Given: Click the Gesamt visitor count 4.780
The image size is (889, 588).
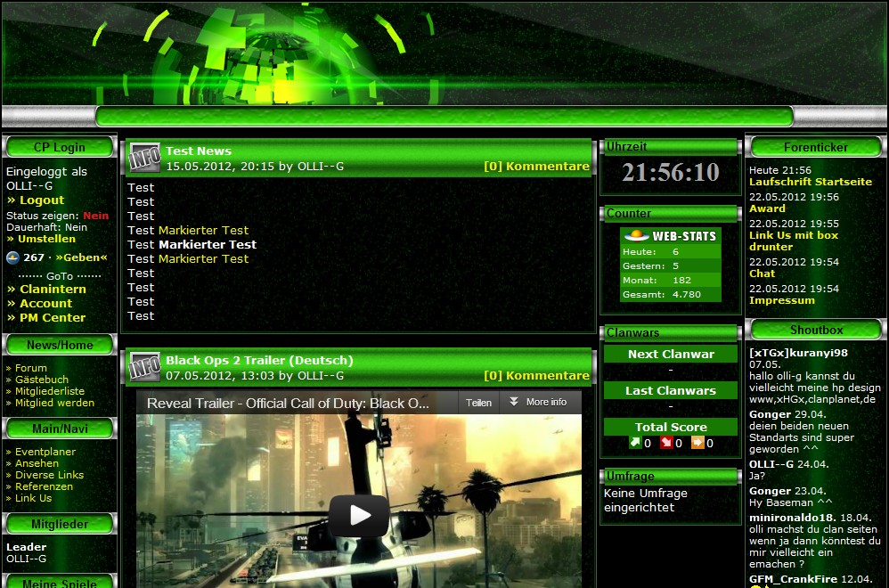Looking at the screenshot, I should click(x=687, y=294).
